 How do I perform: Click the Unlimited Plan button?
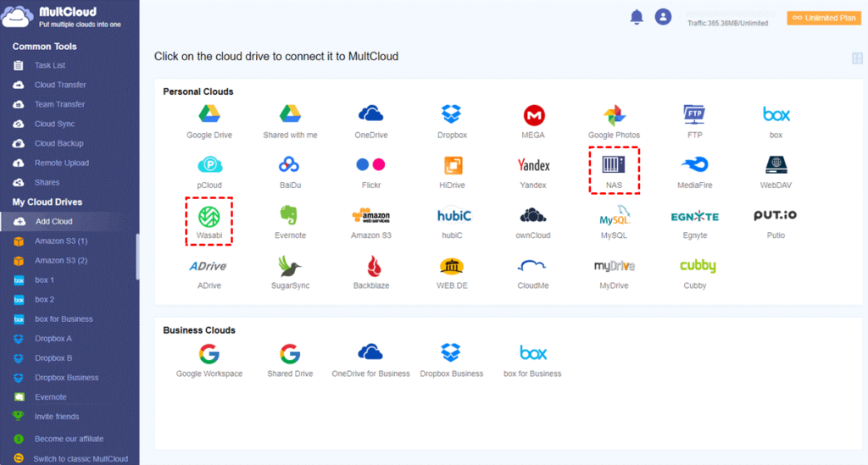point(824,19)
